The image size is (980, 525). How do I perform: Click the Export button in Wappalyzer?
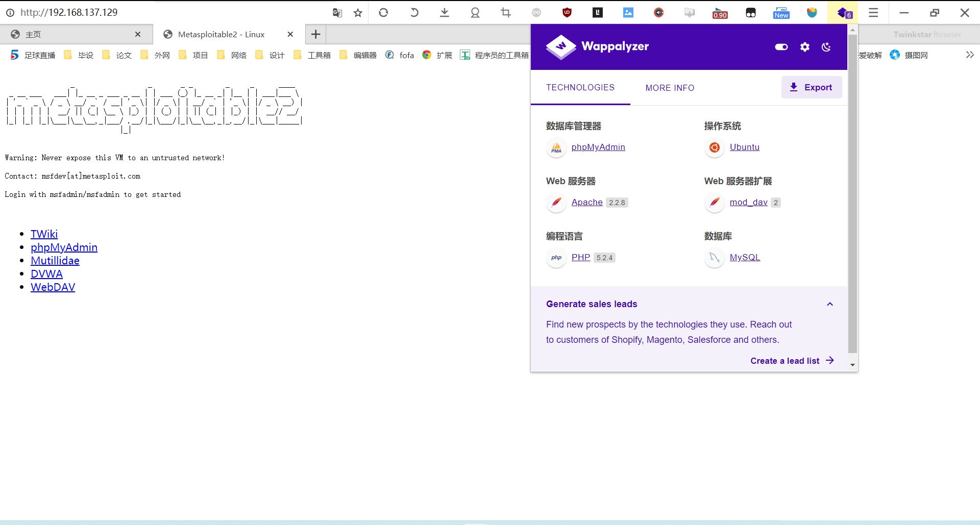pos(811,87)
